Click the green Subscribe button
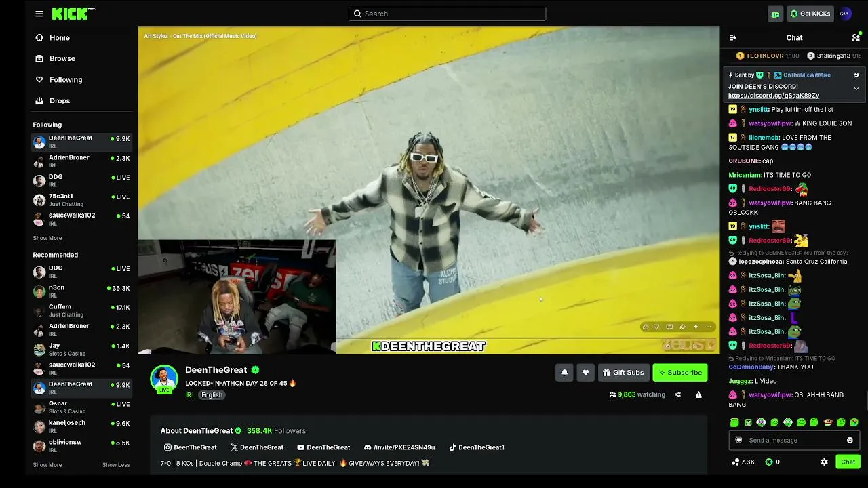868x488 pixels. [x=680, y=373]
